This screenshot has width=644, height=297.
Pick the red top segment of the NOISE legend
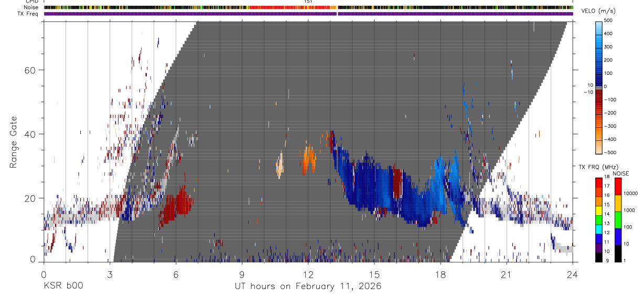pyautogui.click(x=618, y=186)
